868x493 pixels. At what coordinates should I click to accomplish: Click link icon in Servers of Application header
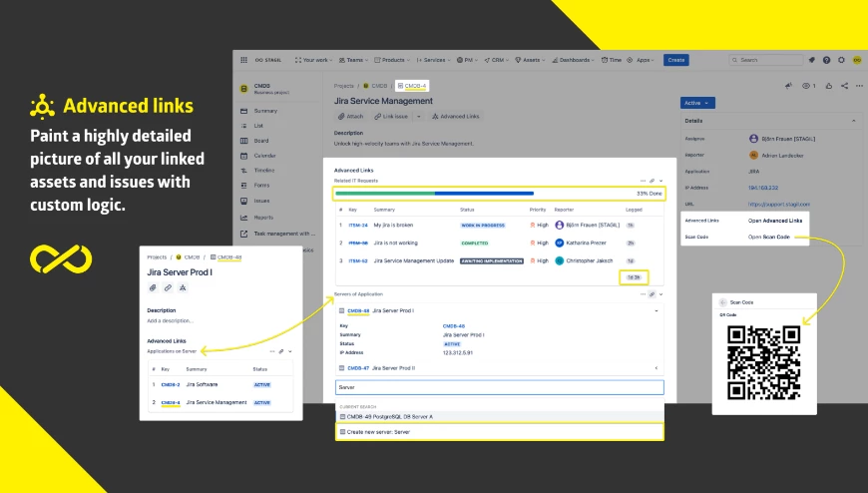coord(652,294)
